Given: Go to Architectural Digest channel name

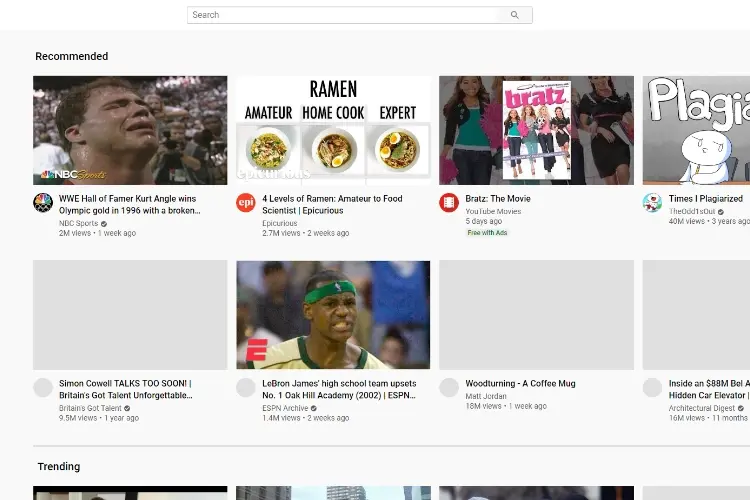Looking at the screenshot, I should tap(702, 408).
